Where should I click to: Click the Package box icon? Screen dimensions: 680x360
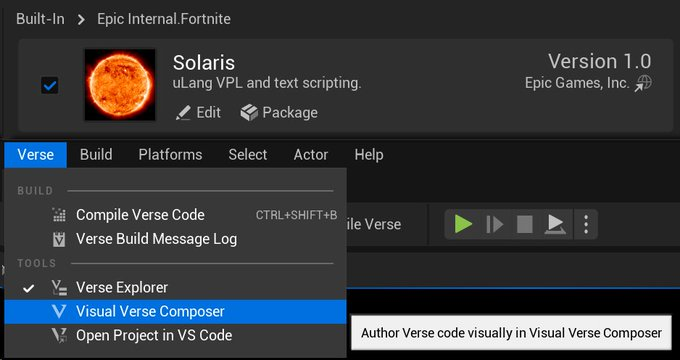[249, 113]
